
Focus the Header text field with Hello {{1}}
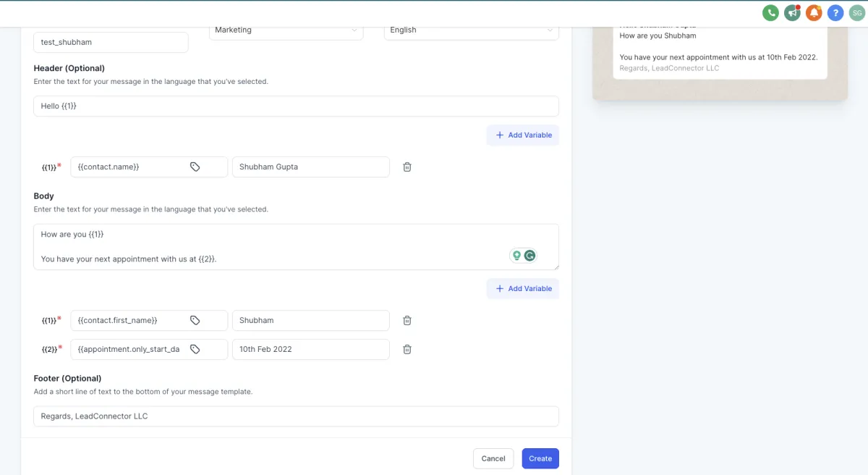[296, 106]
